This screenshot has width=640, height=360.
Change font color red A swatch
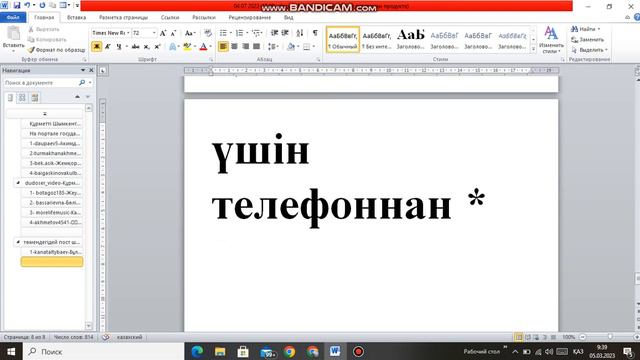point(203,47)
